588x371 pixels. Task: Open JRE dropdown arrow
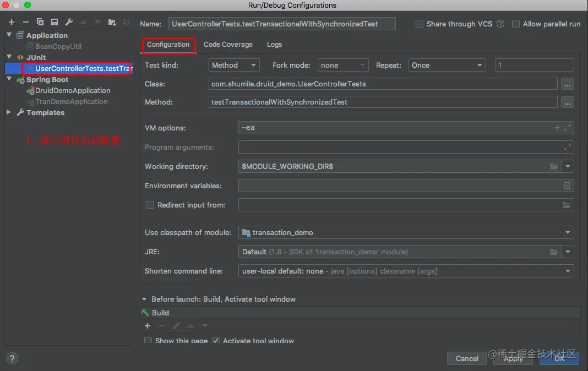(x=568, y=252)
